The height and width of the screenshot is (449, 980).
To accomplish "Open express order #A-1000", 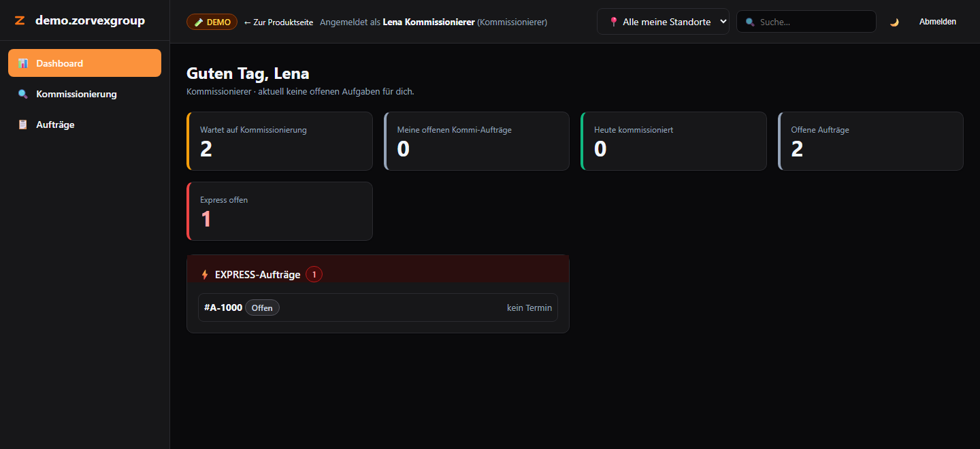I will [378, 307].
